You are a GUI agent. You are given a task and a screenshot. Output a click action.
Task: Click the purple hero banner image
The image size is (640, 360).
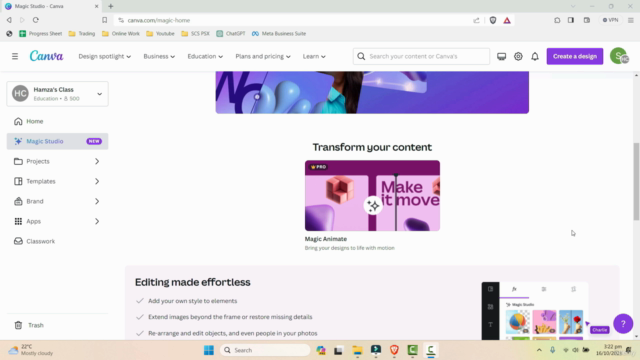click(x=372, y=92)
